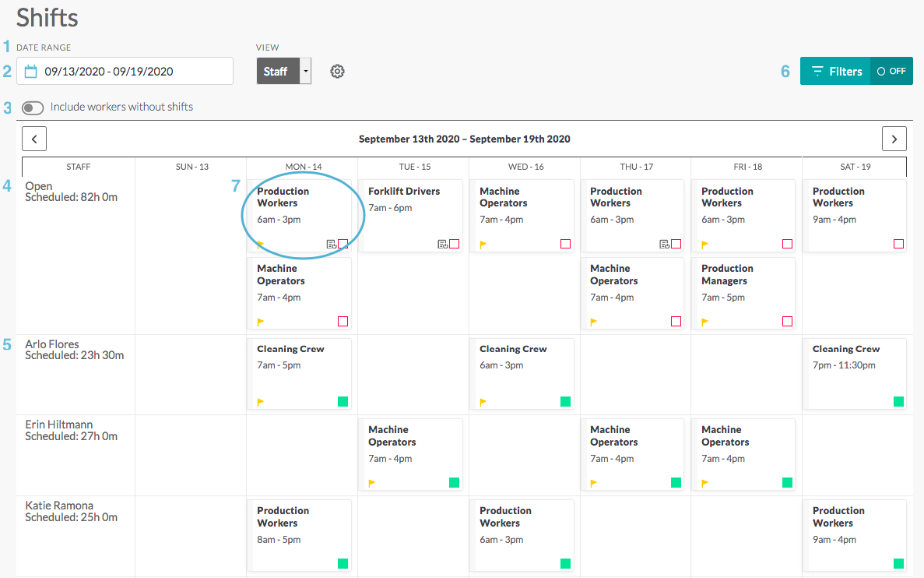Check the box on Open Saturday Production Workers shift
The width and height of the screenshot is (924, 578).
[898, 244]
